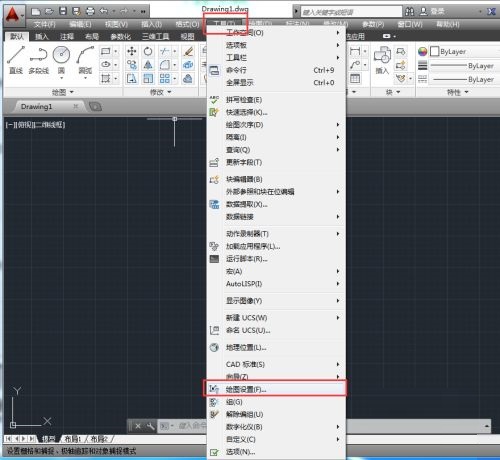Select the Polyline (多段线) tool
The width and height of the screenshot is (500, 460).
click(38, 60)
